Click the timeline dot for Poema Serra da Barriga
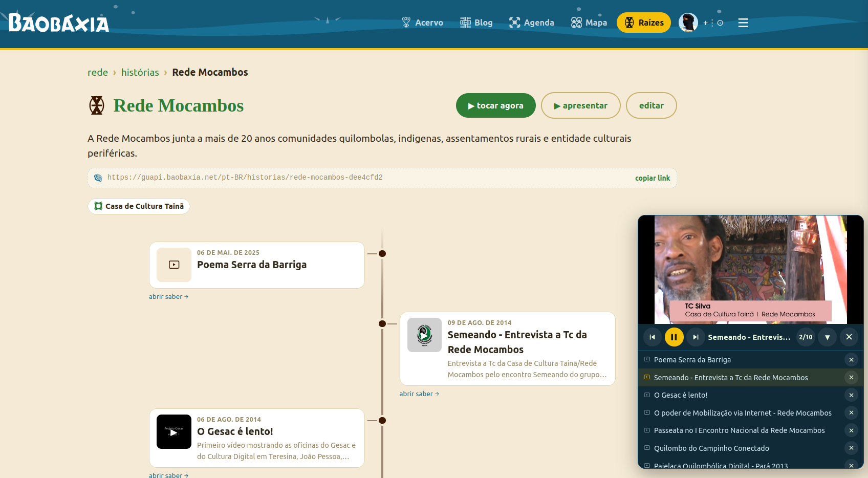868x478 pixels. (382, 253)
